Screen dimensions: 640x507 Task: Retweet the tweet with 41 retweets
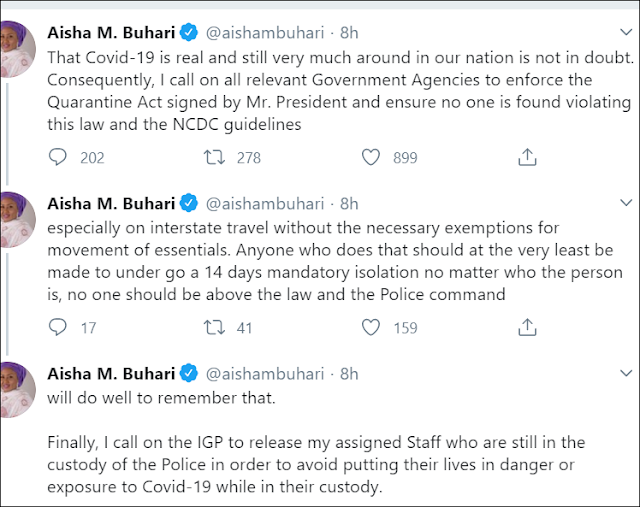[x=213, y=327]
